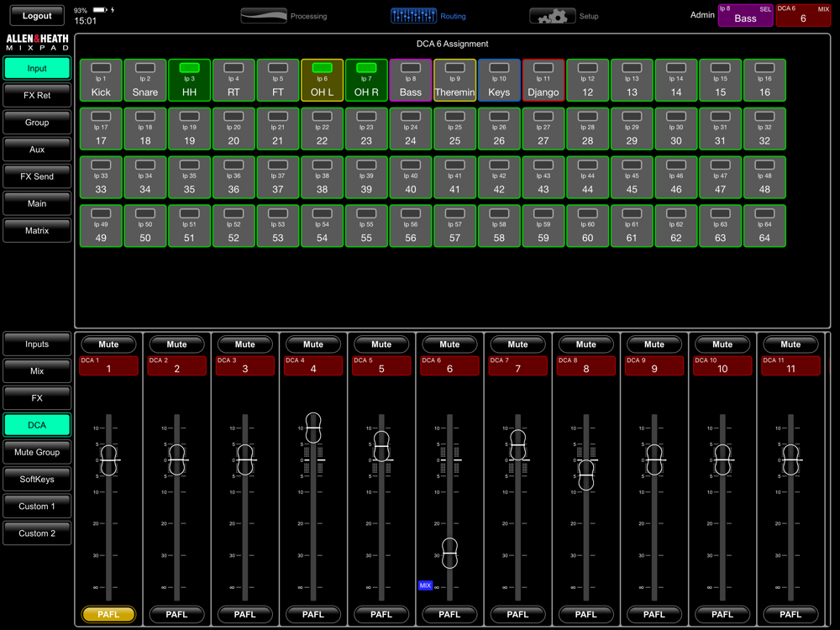Viewport: 840px width, 630px height.
Task: Select the DCA 8 name strip
Action: click(x=586, y=365)
